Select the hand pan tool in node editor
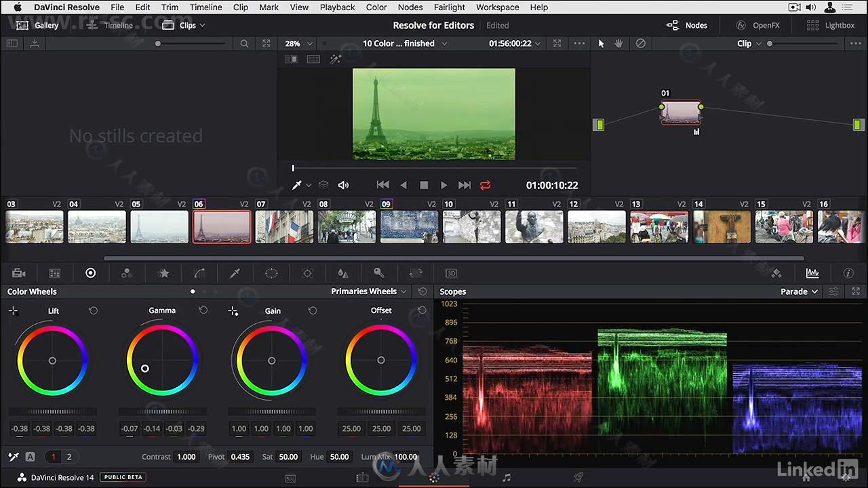 pos(619,43)
